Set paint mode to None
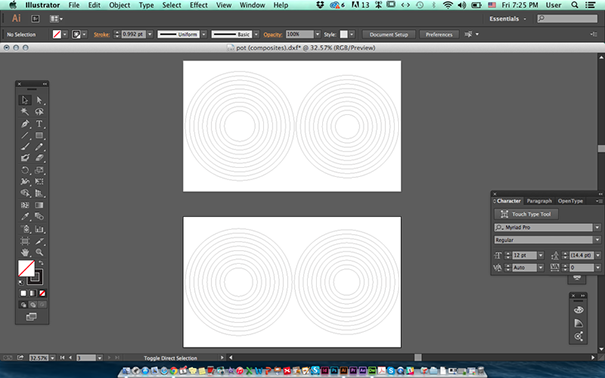605x378 pixels. (x=42, y=293)
